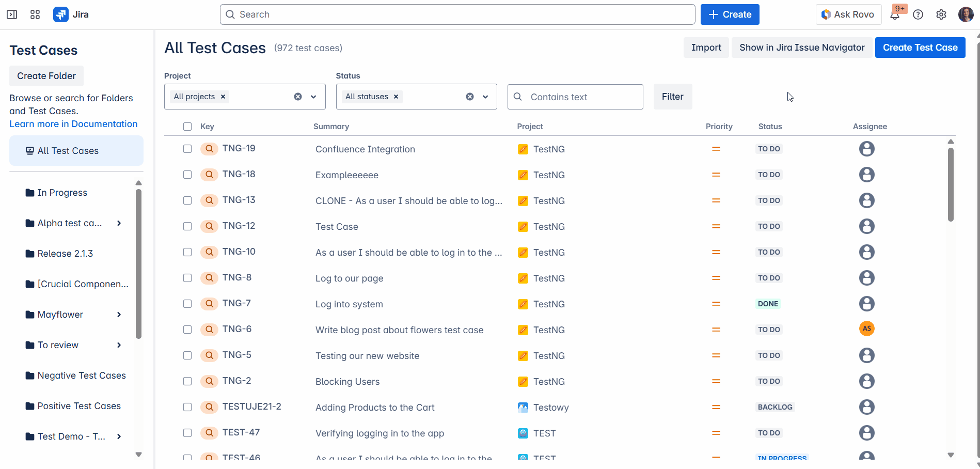
Task: Expand the To review folder
Action: (119, 345)
